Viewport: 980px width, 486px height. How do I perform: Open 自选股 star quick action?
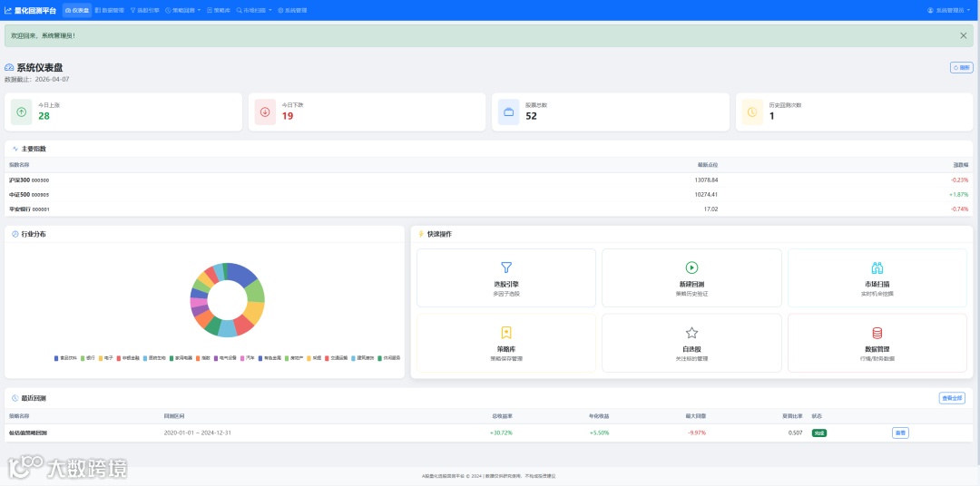pyautogui.click(x=691, y=343)
